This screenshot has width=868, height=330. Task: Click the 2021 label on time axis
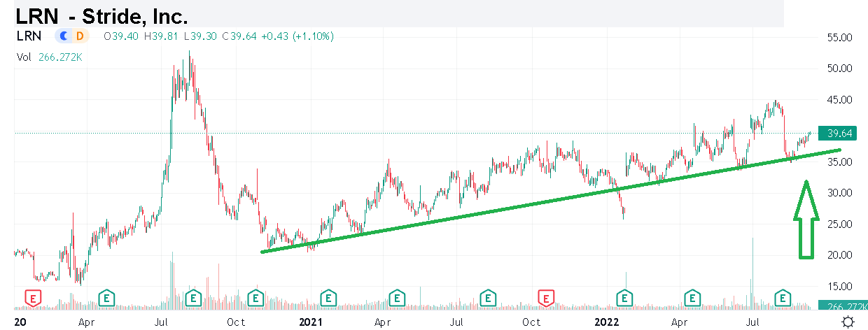pyautogui.click(x=310, y=322)
